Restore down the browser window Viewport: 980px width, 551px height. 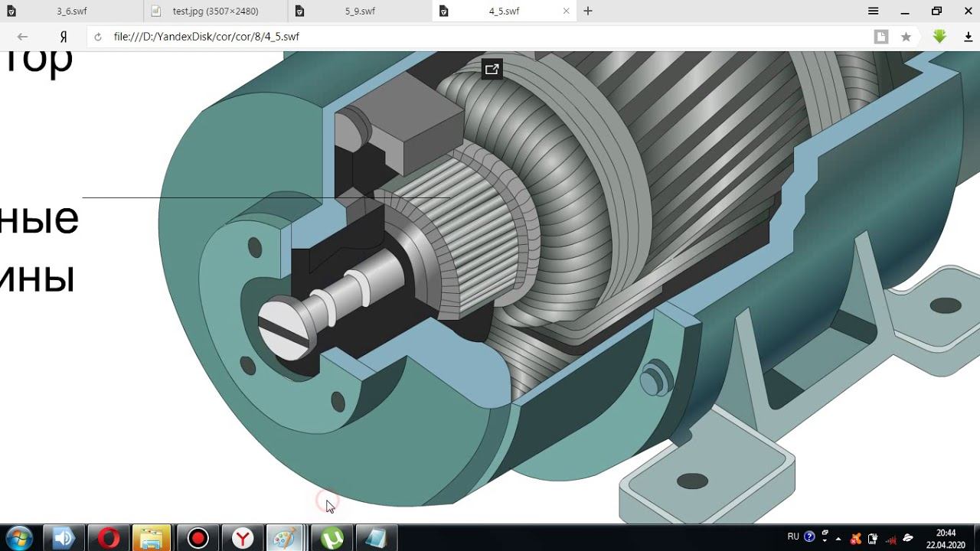click(x=936, y=11)
